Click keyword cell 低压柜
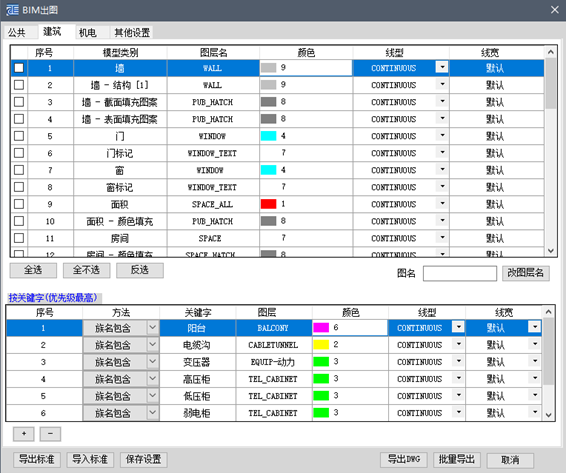Viewport: 566px width, 473px height. [x=197, y=396]
